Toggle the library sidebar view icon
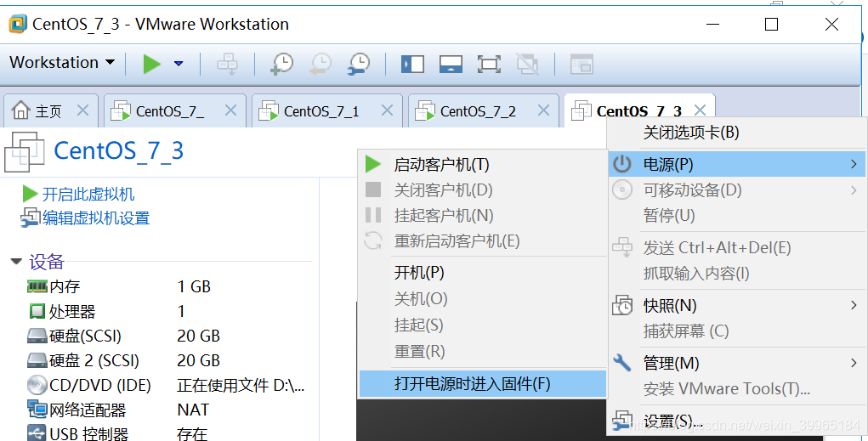 412,65
